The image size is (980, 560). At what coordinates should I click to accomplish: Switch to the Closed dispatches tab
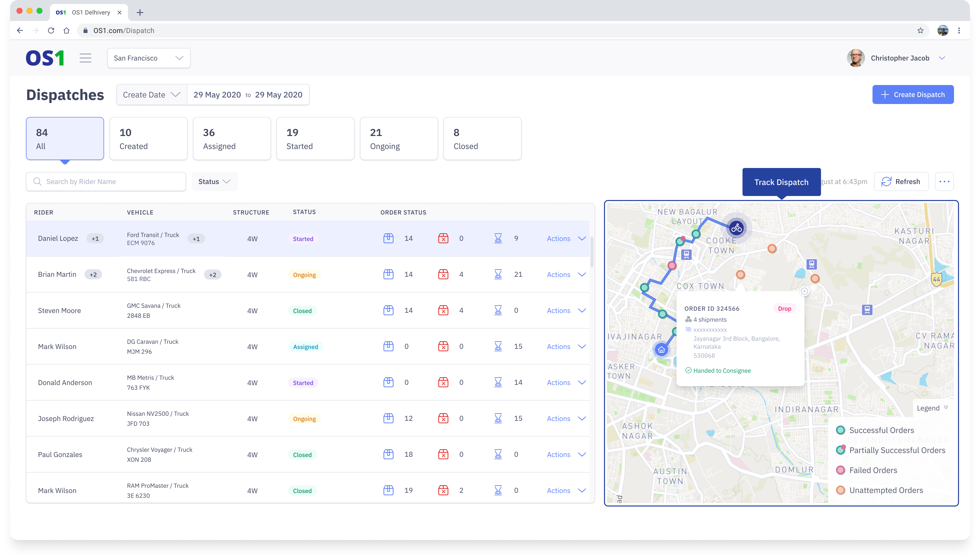(x=482, y=138)
